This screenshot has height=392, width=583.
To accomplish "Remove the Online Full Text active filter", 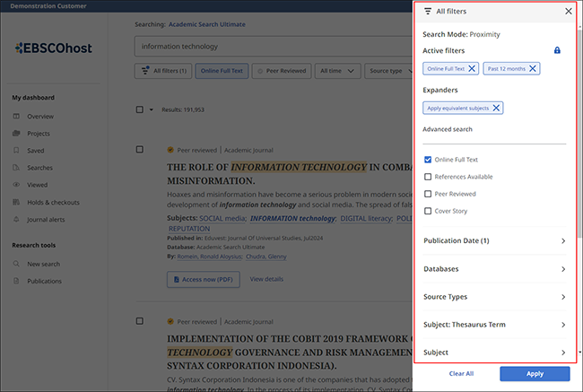I will (472, 68).
